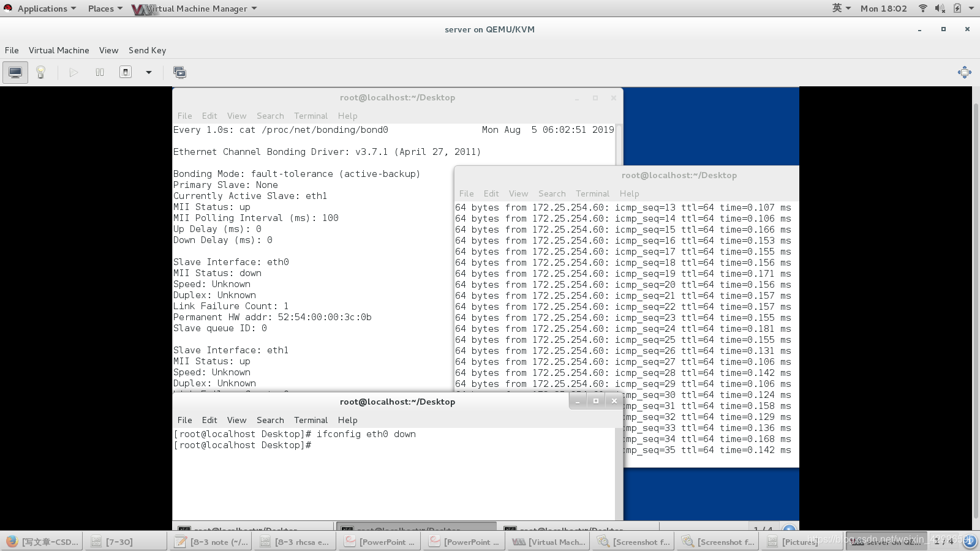Select ping line with icmp_seq=35
This screenshot has height=551, width=980.
click(x=707, y=450)
